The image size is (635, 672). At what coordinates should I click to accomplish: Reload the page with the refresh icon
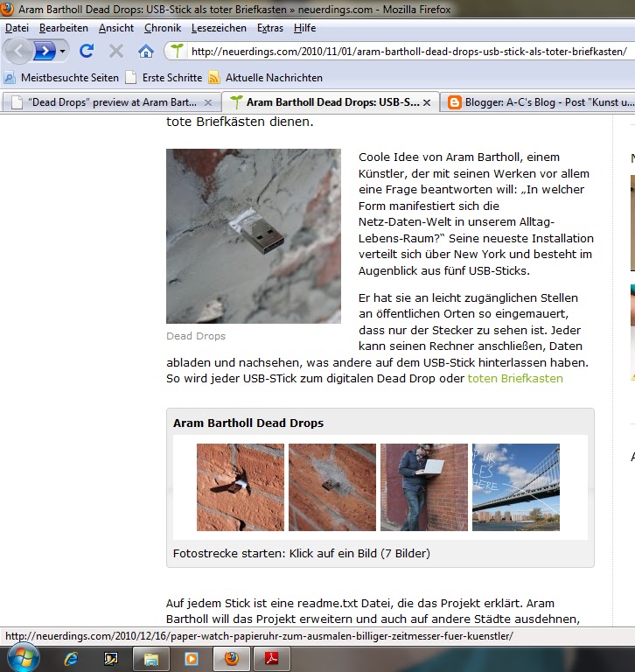(x=87, y=52)
